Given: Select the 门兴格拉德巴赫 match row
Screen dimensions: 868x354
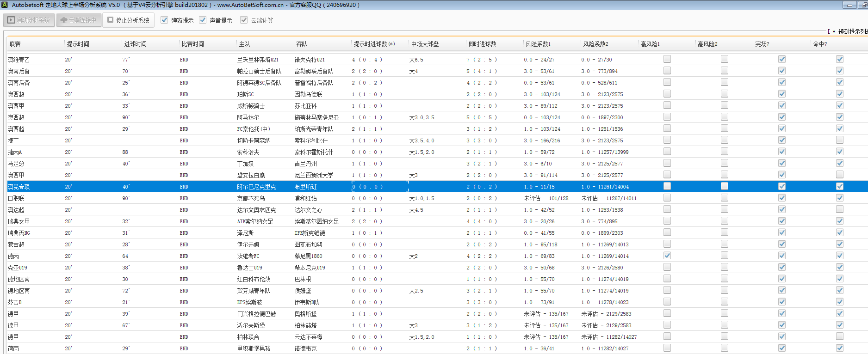Looking at the screenshot, I should click(256, 314).
